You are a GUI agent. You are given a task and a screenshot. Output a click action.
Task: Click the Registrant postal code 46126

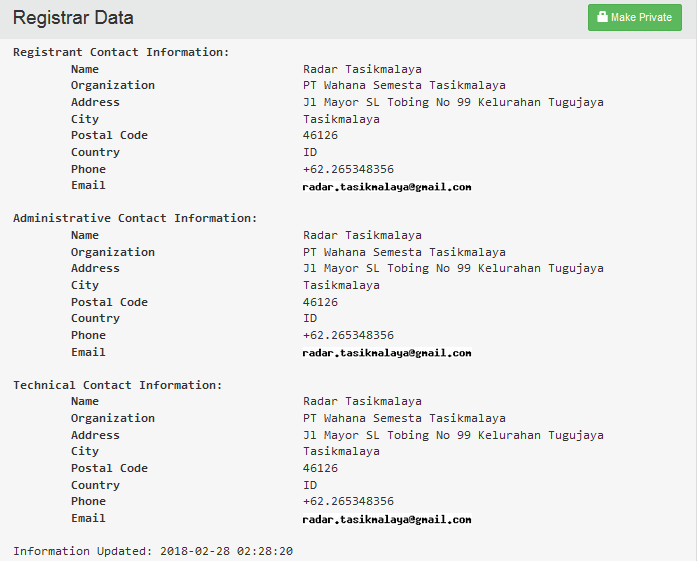coord(320,135)
